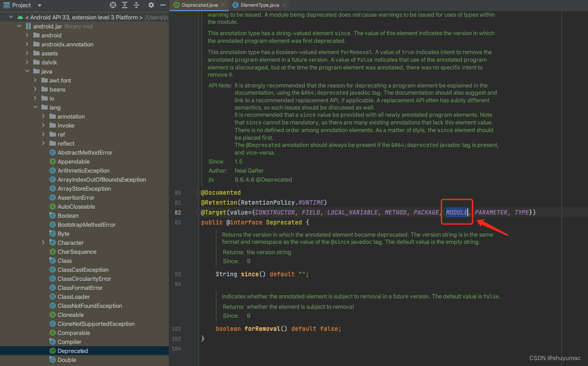Click the Appendable interface icon
This screenshot has height=366, width=588.
tap(54, 161)
